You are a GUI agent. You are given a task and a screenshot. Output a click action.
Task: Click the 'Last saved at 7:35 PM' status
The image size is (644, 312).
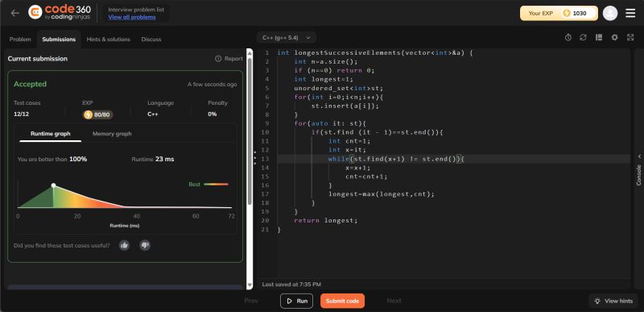pyautogui.click(x=291, y=285)
